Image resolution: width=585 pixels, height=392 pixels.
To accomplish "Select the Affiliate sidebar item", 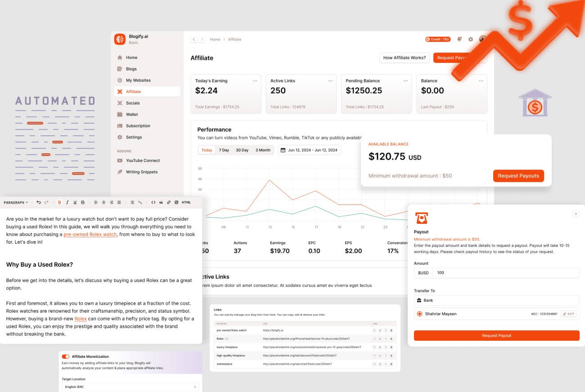I will point(147,92).
